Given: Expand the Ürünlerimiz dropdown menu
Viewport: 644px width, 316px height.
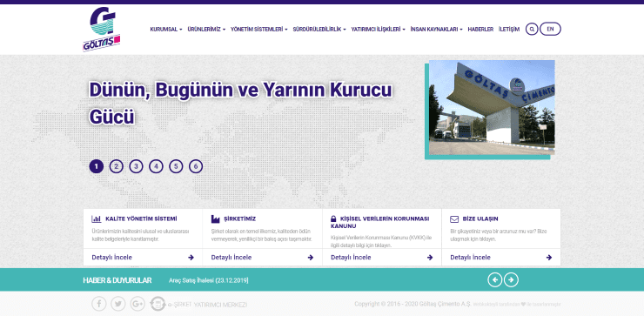Looking at the screenshot, I should click(x=206, y=30).
